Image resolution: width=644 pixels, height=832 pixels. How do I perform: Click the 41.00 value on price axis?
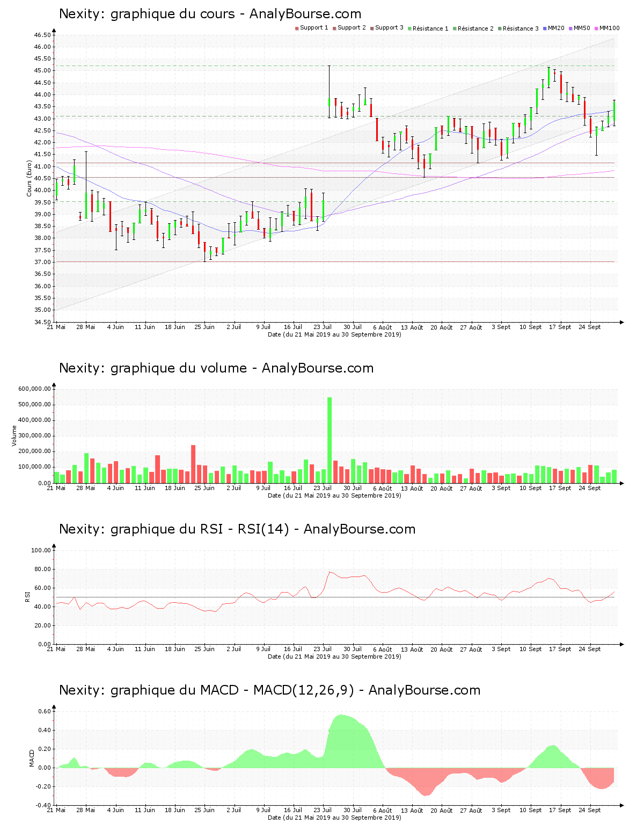click(42, 166)
